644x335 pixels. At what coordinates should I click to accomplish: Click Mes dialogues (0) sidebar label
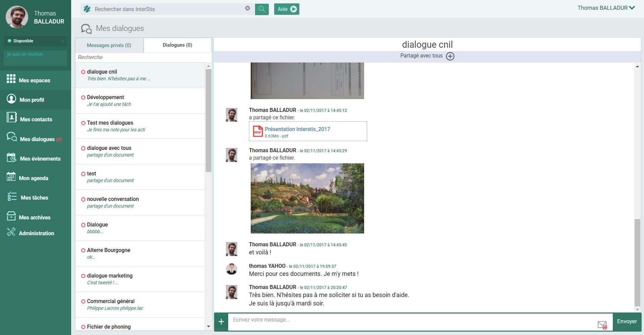tap(41, 139)
